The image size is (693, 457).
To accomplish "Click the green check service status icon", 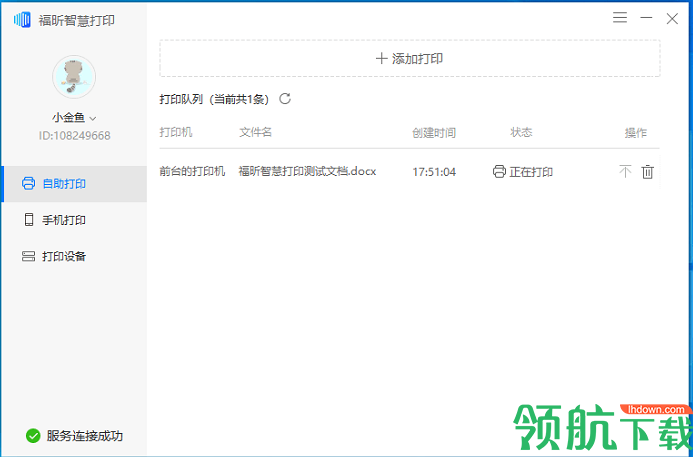I will [33, 436].
